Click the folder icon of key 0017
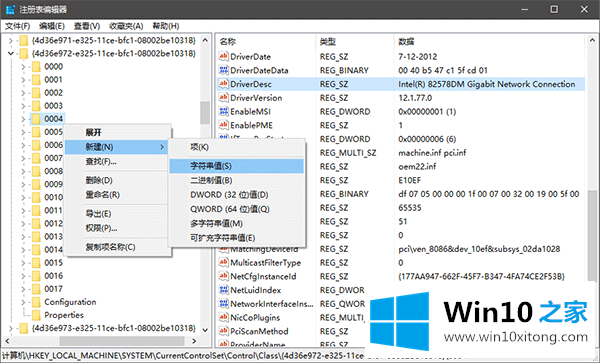Screen dimensions: 600x363 coord(36,289)
